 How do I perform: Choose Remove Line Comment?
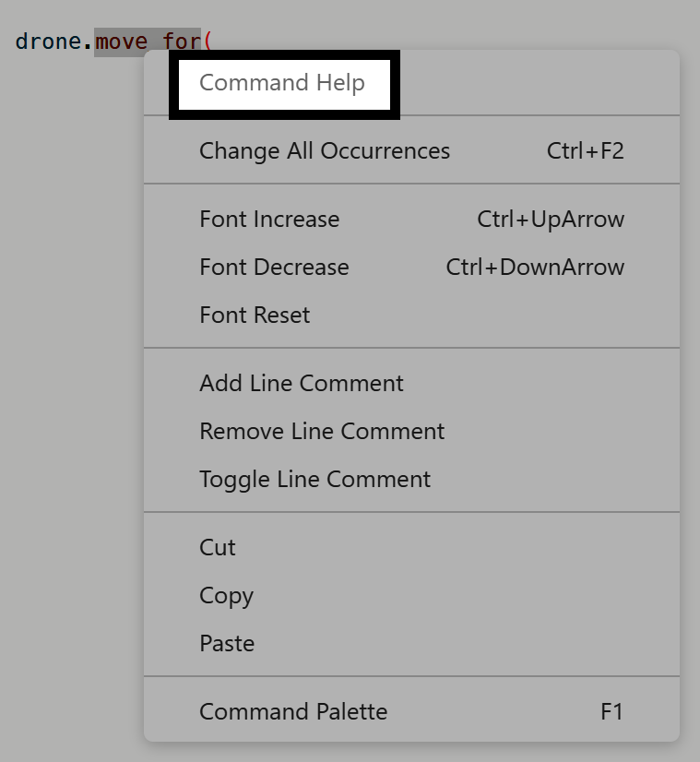(x=322, y=431)
